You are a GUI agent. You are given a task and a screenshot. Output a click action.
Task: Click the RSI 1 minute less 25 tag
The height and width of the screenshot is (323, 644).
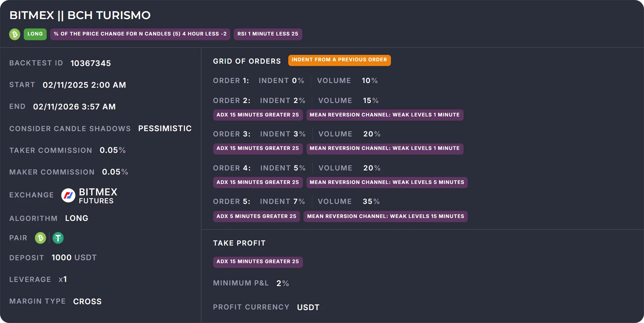click(x=268, y=34)
